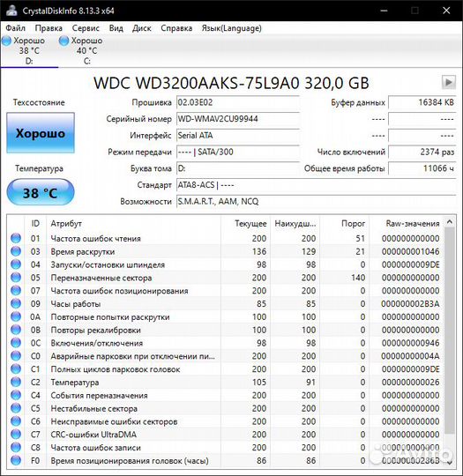Click the status orb for attribute 03

point(16,251)
